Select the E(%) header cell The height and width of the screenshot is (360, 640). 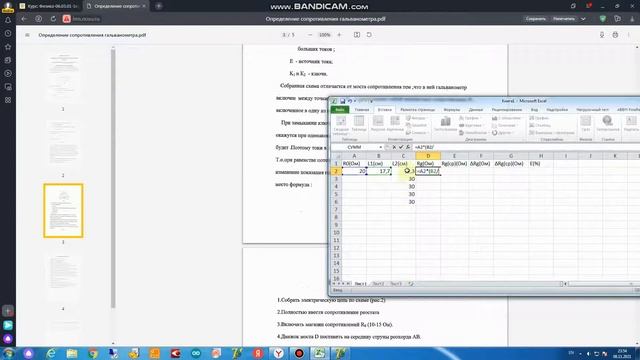click(541, 163)
